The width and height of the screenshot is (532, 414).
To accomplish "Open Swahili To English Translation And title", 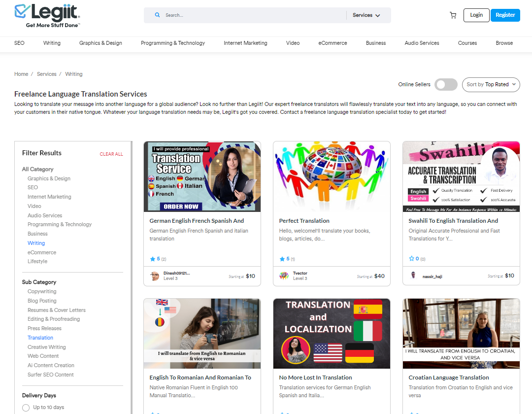I will (x=453, y=221).
